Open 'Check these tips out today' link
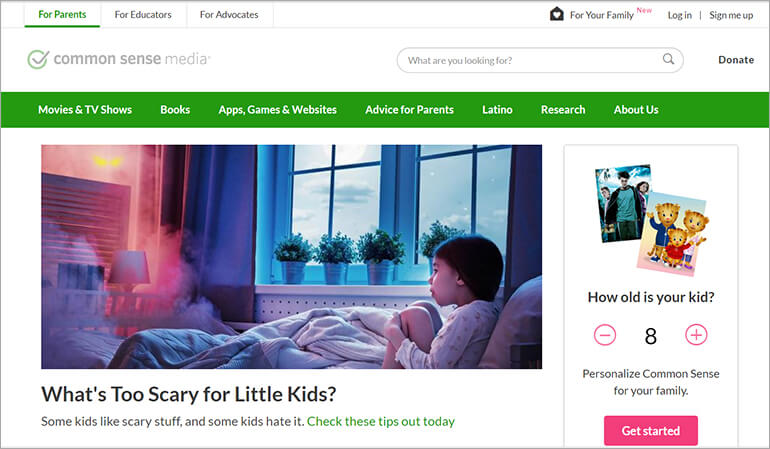 click(381, 421)
